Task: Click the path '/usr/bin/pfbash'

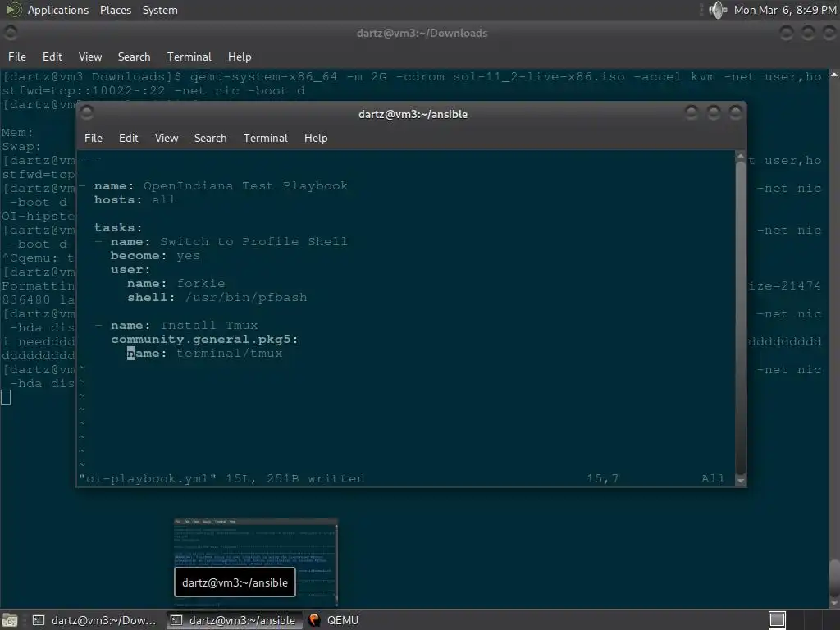Action: pyautogui.click(x=246, y=297)
